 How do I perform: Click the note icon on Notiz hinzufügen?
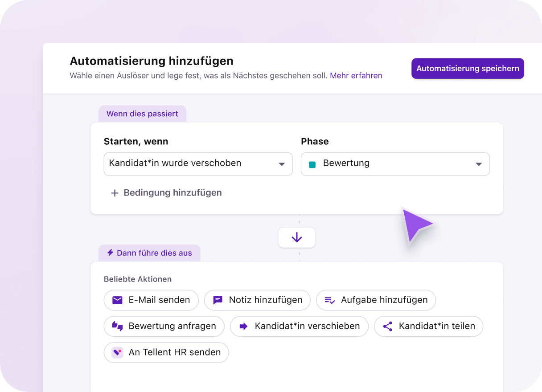coord(218,300)
